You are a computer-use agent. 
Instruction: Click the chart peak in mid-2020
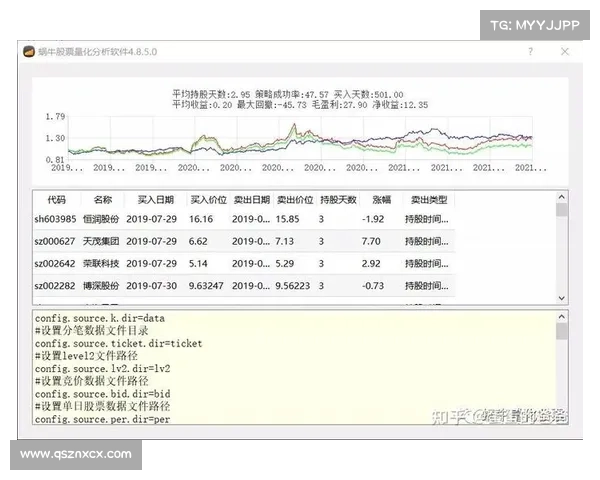coord(294,125)
